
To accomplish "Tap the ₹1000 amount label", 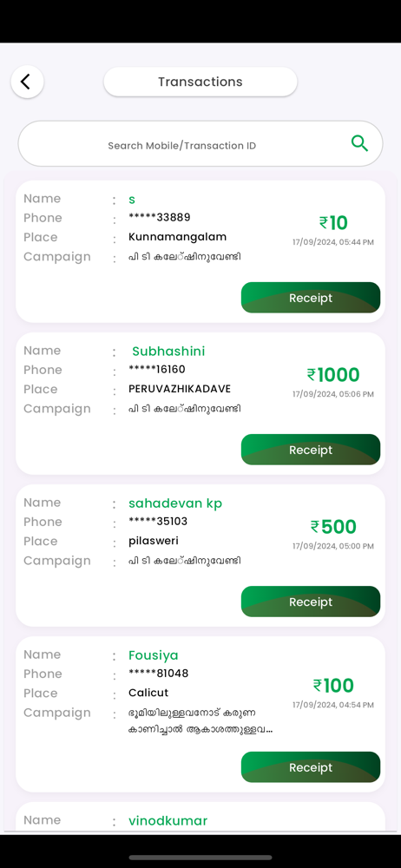I will coord(333,375).
